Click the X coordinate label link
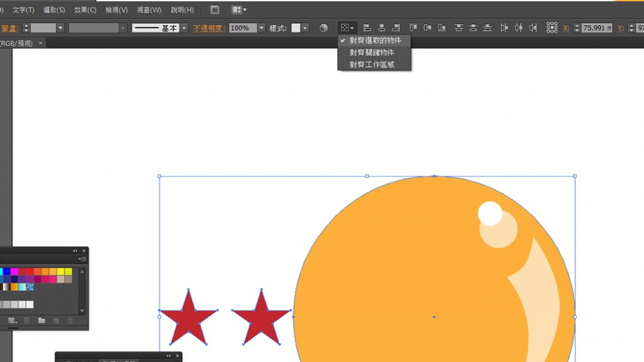The height and width of the screenshot is (362, 644). 566,28
